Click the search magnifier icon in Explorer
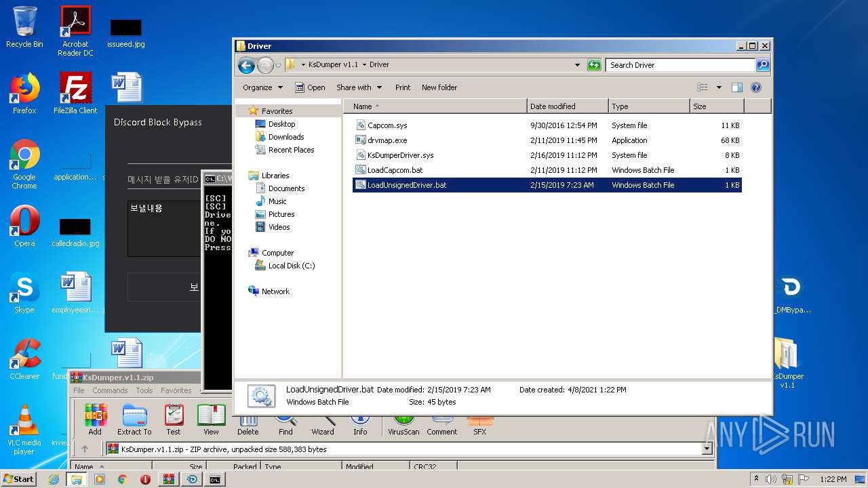The width and height of the screenshot is (868, 488). [763, 65]
